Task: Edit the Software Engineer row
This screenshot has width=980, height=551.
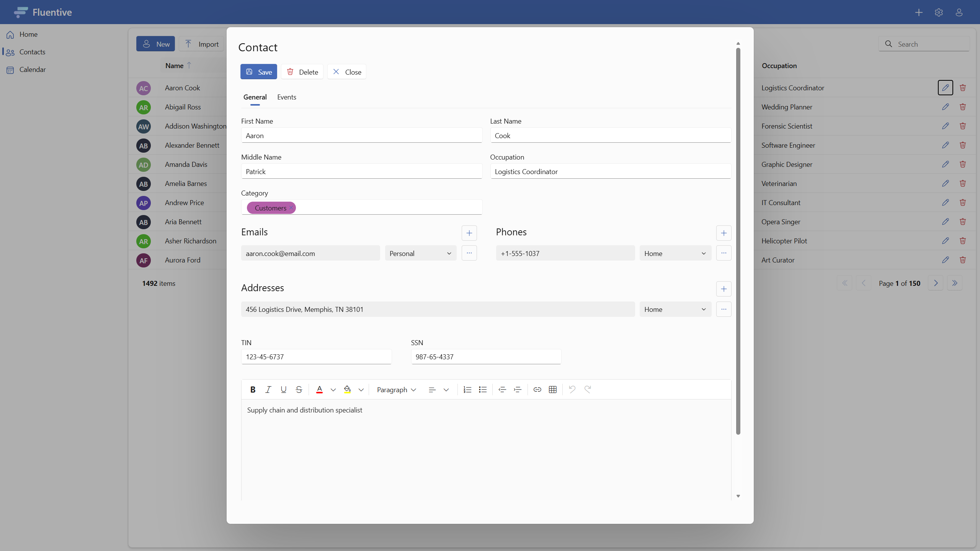Action: [945, 145]
